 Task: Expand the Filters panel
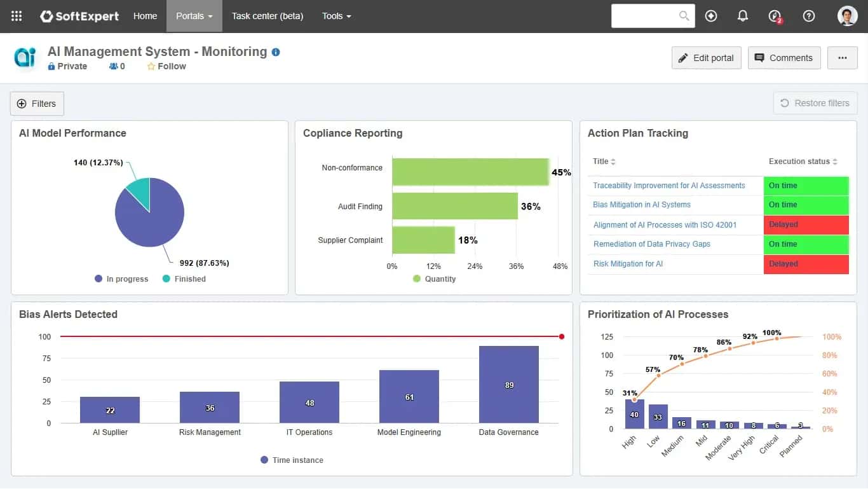37,104
